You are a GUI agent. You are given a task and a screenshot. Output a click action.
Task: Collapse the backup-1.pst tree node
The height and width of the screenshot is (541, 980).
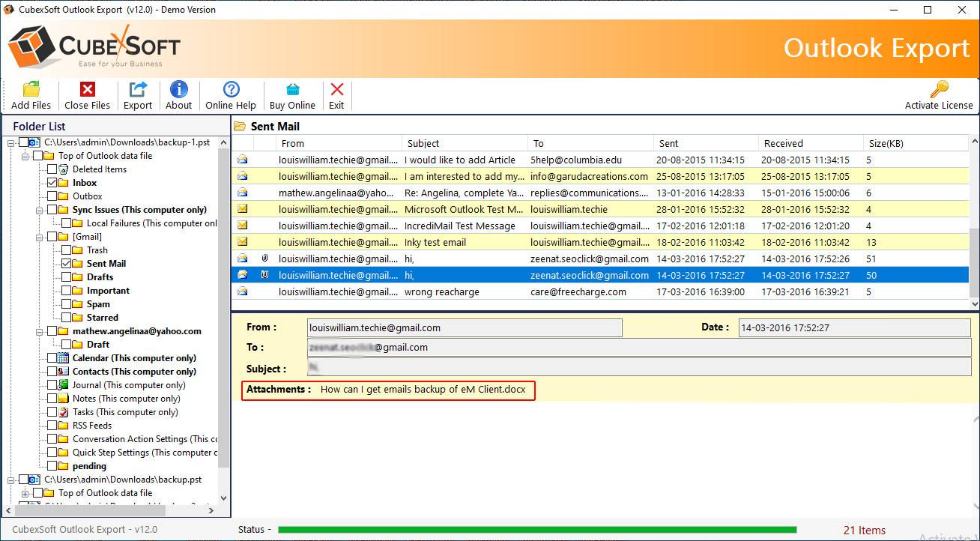(11, 142)
